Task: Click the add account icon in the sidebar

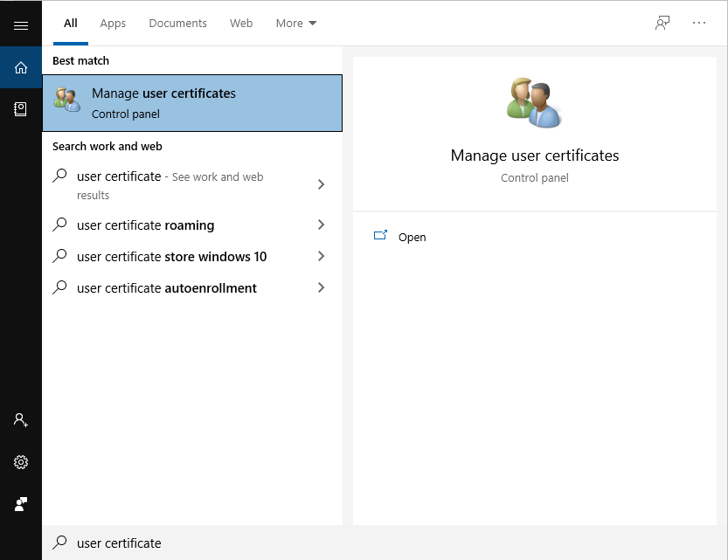Action: click(21, 420)
